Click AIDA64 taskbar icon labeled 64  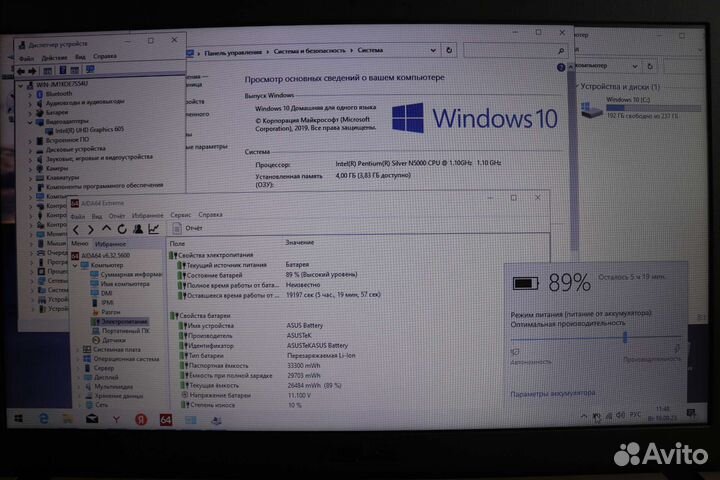click(x=166, y=420)
